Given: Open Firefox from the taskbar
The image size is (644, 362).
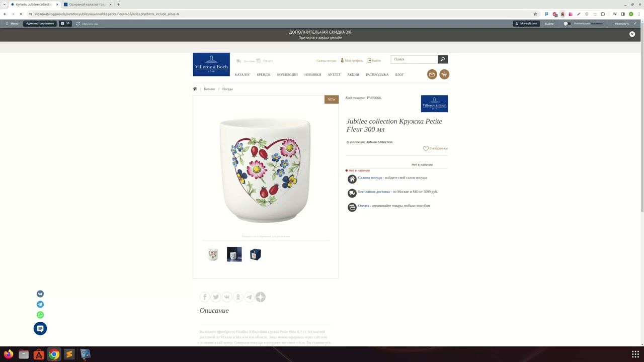Looking at the screenshot, I should coord(9,354).
